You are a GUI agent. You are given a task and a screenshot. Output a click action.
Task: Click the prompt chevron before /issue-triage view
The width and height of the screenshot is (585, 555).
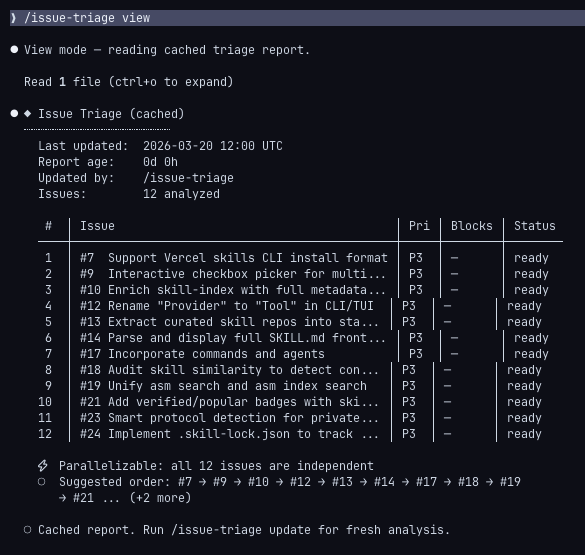(14, 18)
